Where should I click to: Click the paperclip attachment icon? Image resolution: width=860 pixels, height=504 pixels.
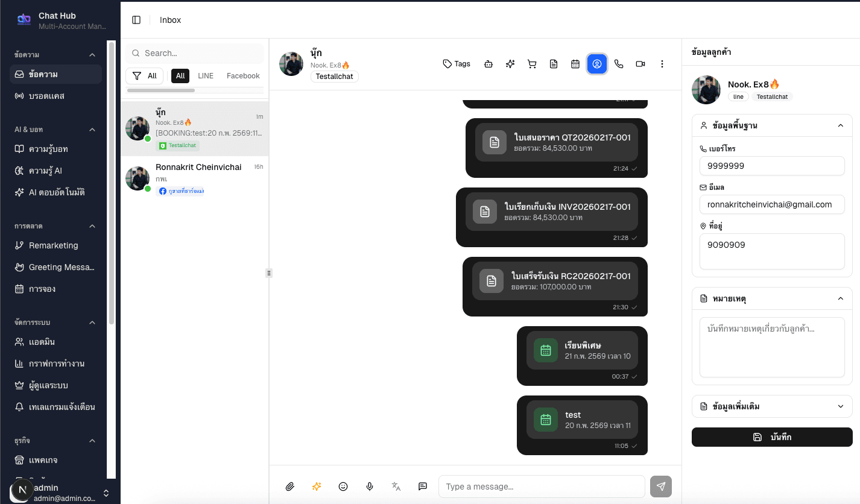(x=290, y=487)
